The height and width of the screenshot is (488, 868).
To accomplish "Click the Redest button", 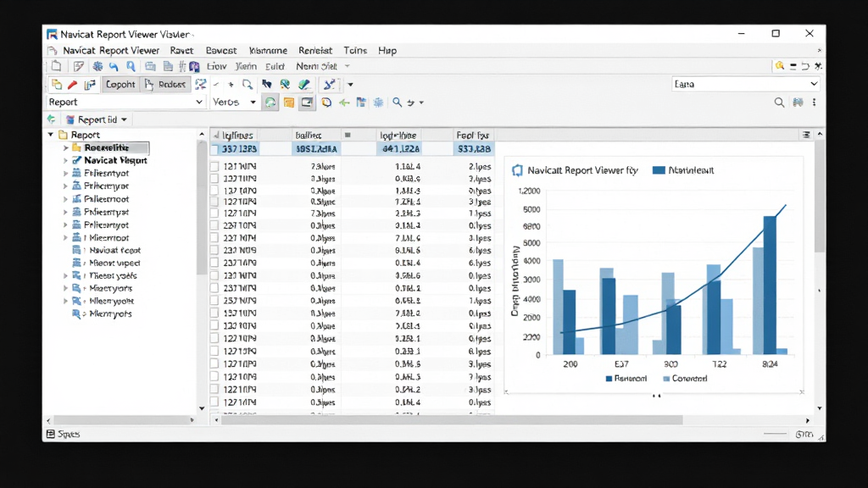I will point(165,85).
